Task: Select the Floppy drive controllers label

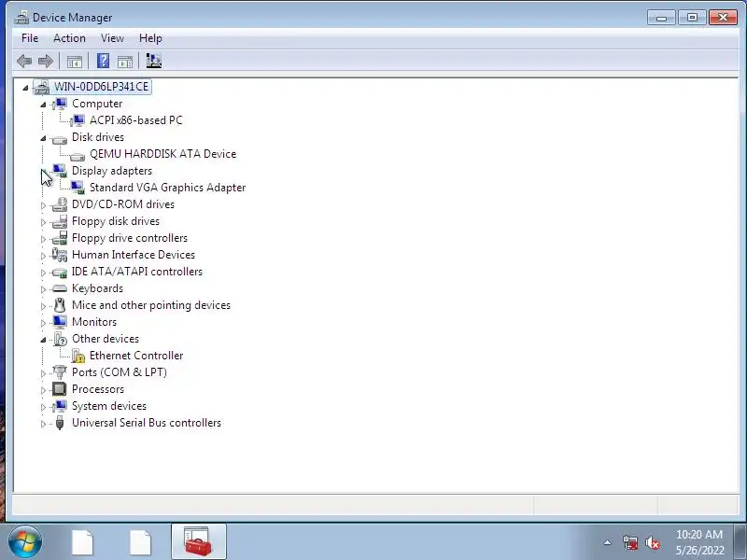Action: (x=130, y=238)
